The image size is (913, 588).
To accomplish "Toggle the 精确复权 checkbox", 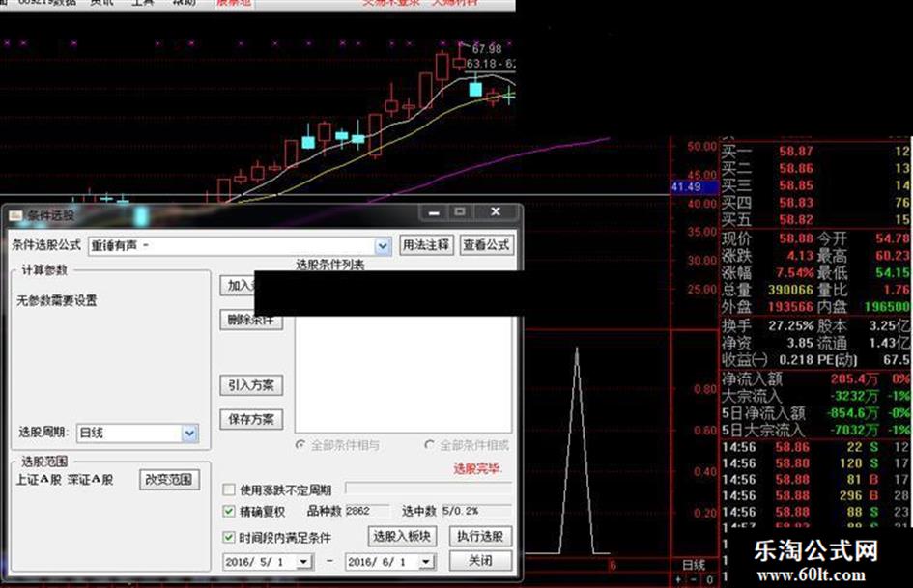I will (229, 511).
